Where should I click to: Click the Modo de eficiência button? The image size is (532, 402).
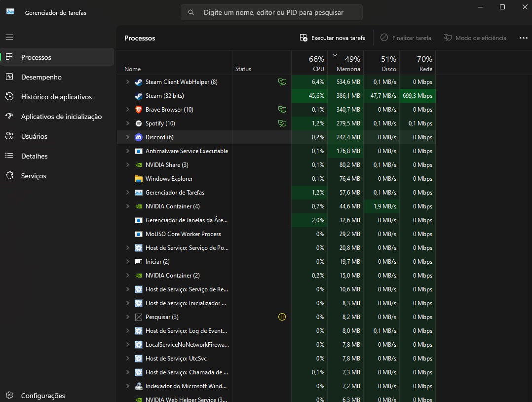(475, 38)
